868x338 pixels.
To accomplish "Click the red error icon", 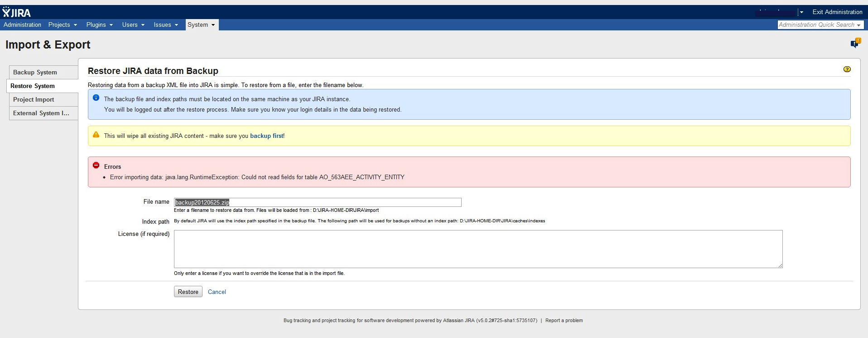I will tap(96, 166).
